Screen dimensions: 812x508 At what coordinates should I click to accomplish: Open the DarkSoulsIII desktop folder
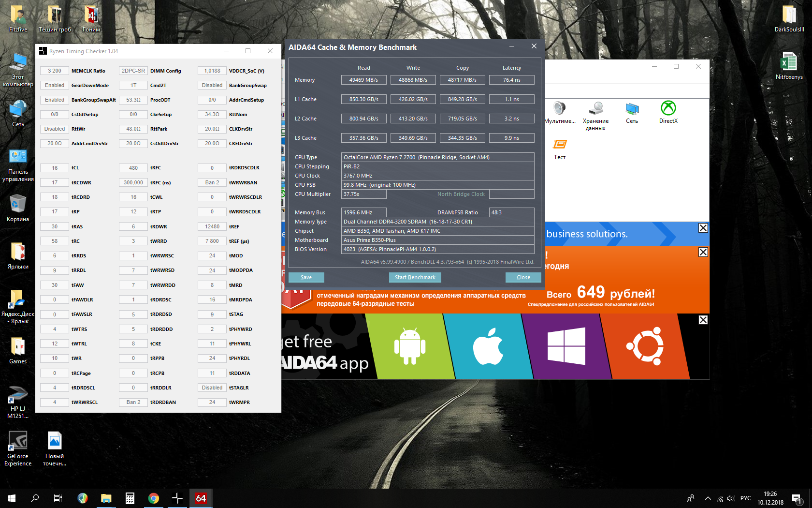coord(789,18)
